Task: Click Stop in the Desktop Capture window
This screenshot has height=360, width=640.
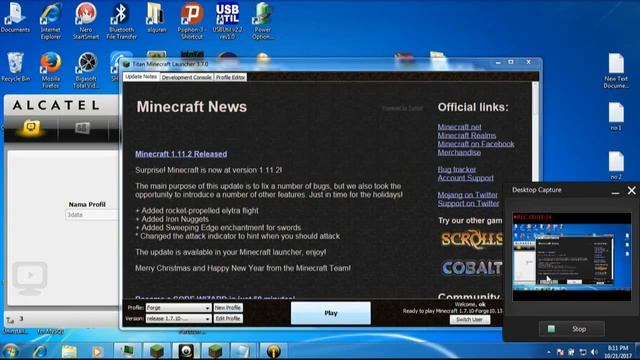Action: 571,329
